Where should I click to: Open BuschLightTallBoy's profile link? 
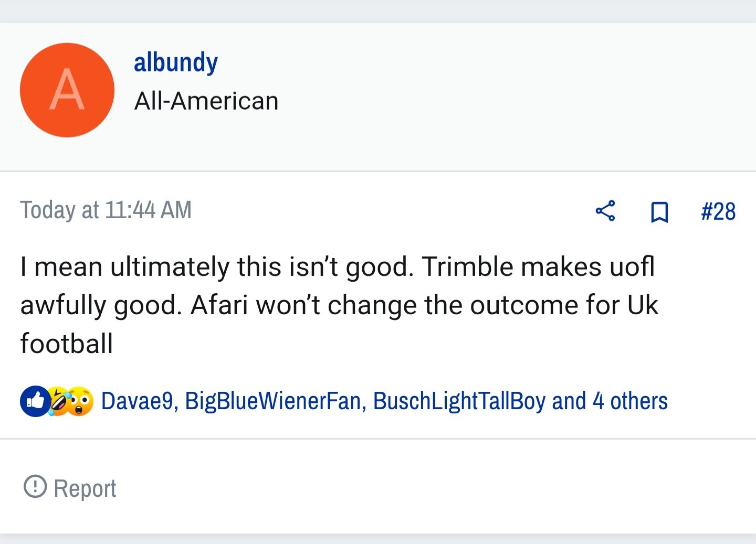(459, 401)
